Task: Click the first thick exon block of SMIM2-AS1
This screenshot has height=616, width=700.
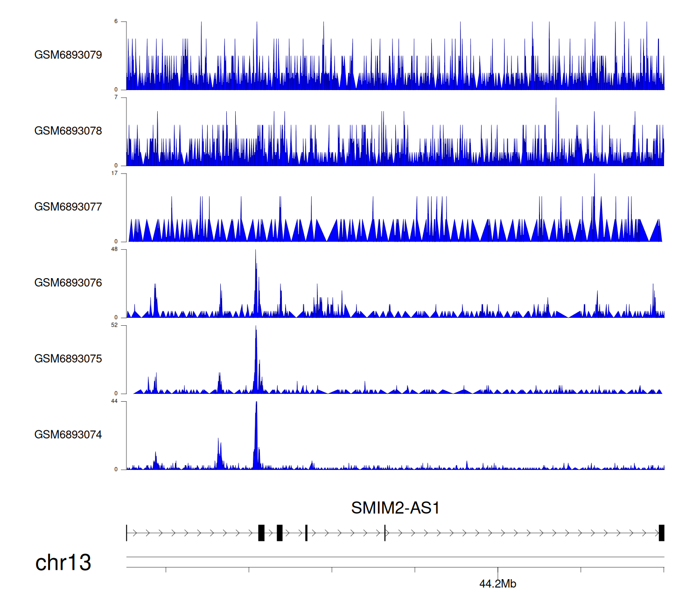Action: tap(261, 533)
